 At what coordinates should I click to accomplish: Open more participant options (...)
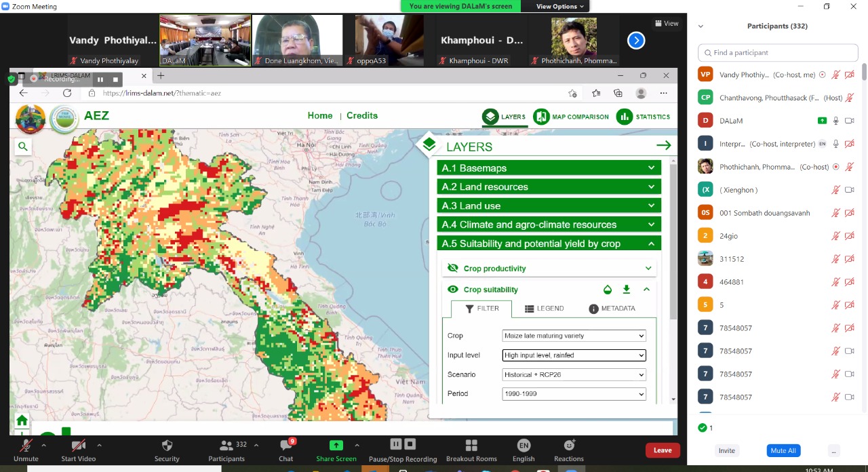click(x=833, y=450)
